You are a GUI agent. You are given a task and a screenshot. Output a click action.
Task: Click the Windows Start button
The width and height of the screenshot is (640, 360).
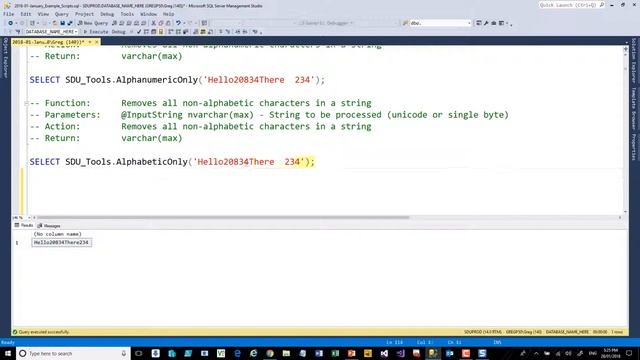pyautogui.click(x=8, y=353)
